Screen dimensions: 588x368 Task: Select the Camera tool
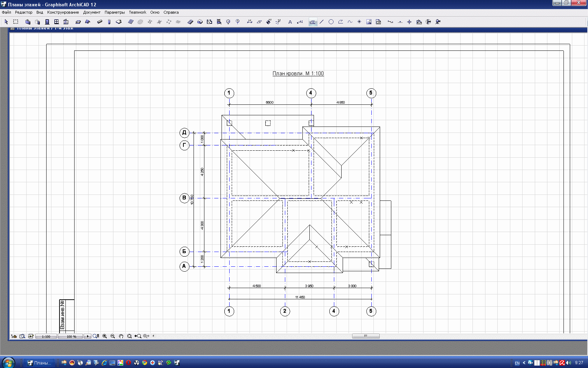pos(438,22)
